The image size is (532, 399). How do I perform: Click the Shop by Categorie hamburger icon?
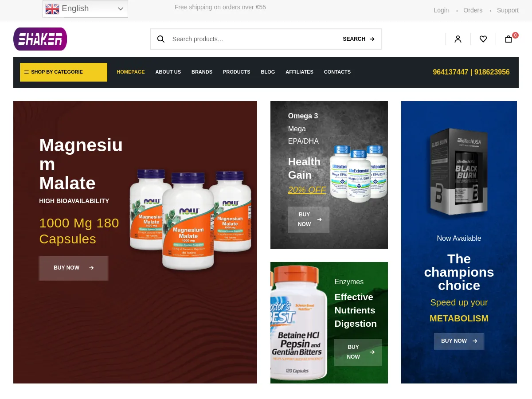coord(27,72)
